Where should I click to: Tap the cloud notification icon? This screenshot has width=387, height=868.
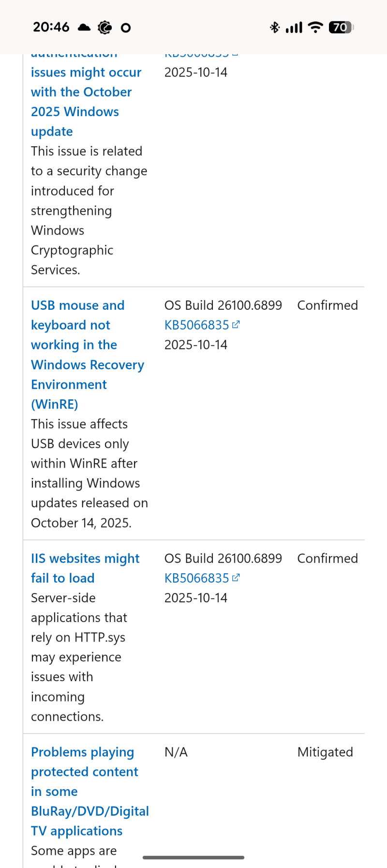pos(84,28)
